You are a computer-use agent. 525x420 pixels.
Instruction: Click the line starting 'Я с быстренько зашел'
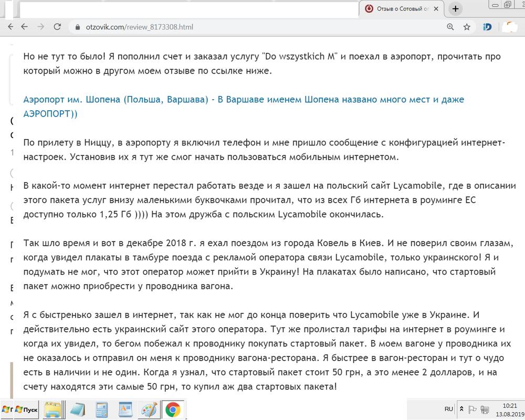click(x=251, y=315)
